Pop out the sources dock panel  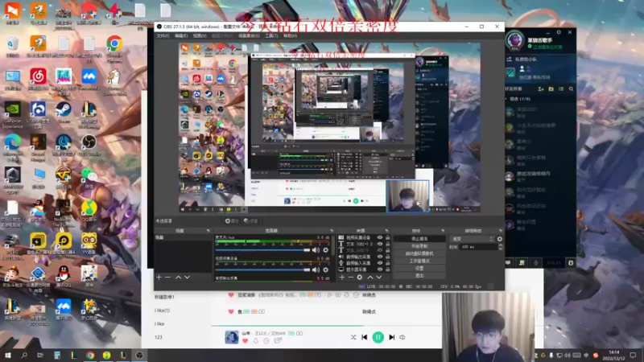[x=386, y=231]
